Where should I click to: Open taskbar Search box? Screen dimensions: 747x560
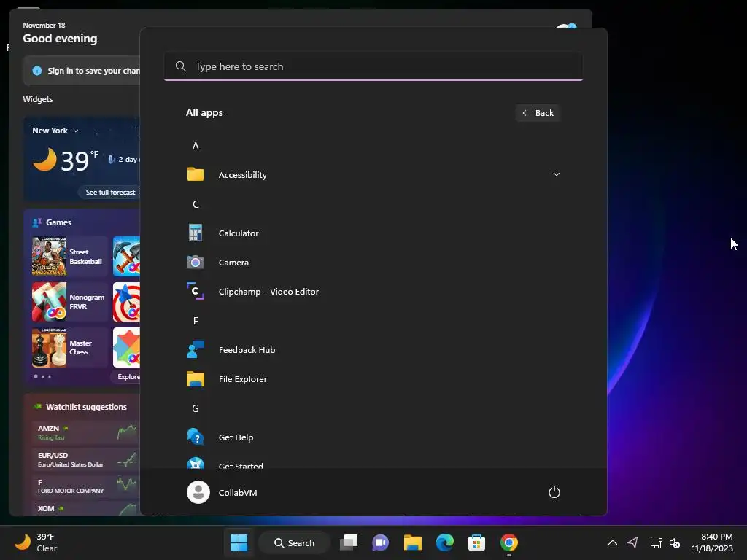[x=294, y=542]
